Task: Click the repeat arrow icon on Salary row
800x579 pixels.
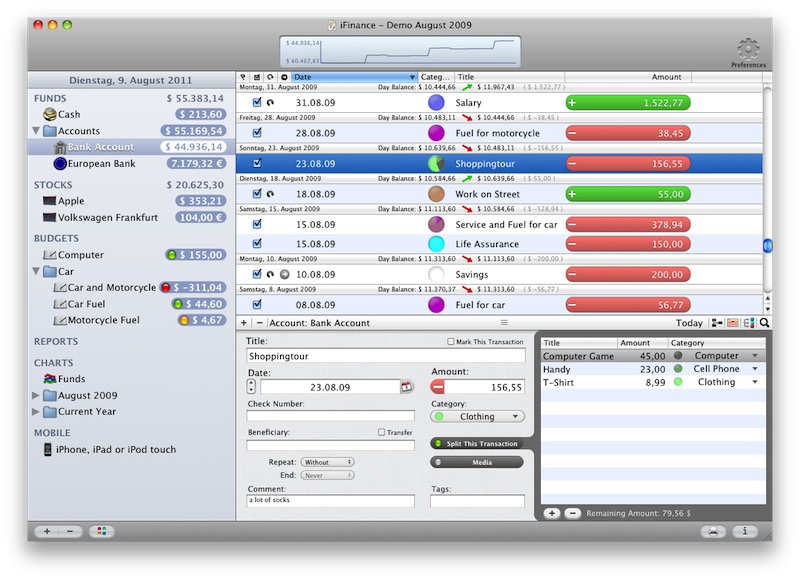Action: coord(270,103)
